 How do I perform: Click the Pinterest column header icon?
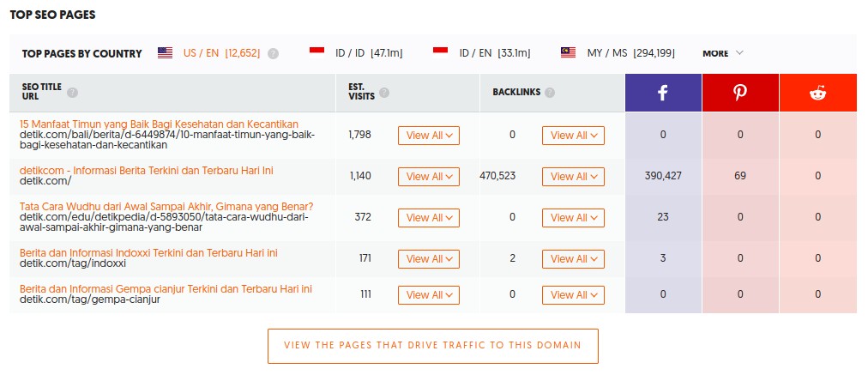740,94
